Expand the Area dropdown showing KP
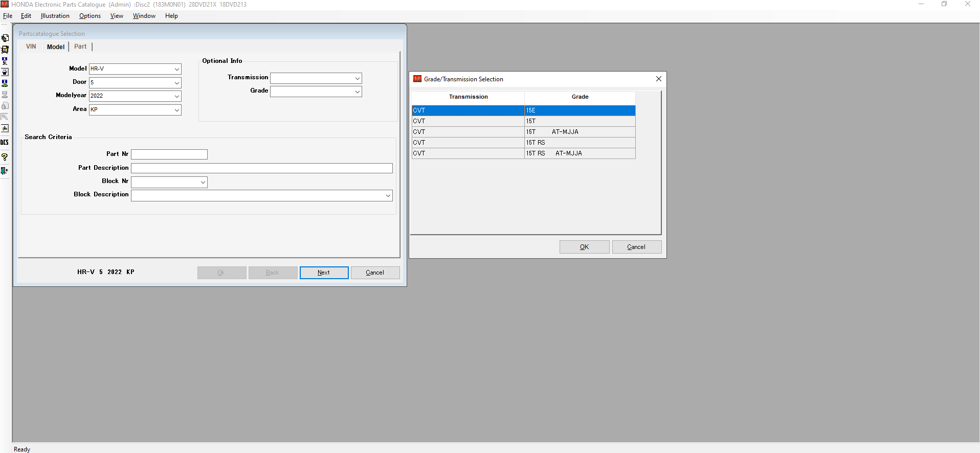This screenshot has width=980, height=453. (177, 110)
